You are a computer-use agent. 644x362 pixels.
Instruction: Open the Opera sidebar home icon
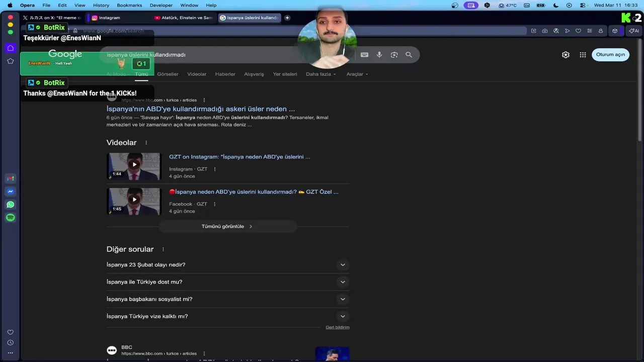pos(10,48)
